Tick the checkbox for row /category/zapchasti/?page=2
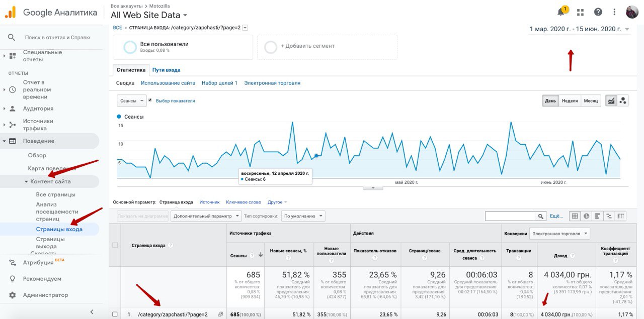644x319 pixels. pyautogui.click(x=115, y=314)
